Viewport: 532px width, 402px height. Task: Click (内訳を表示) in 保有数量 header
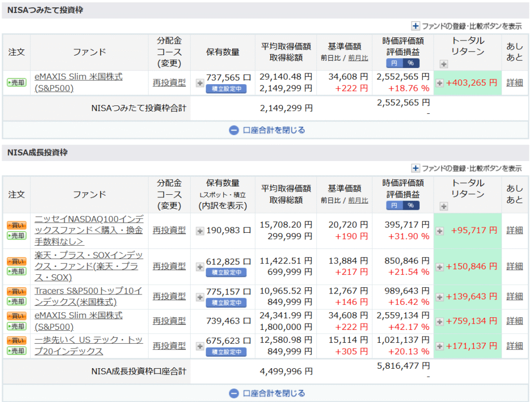[x=223, y=206]
